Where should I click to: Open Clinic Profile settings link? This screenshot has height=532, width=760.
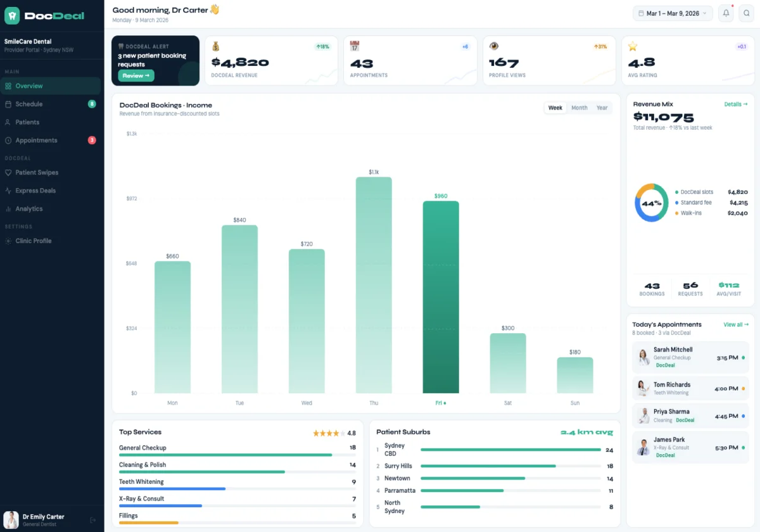click(34, 241)
